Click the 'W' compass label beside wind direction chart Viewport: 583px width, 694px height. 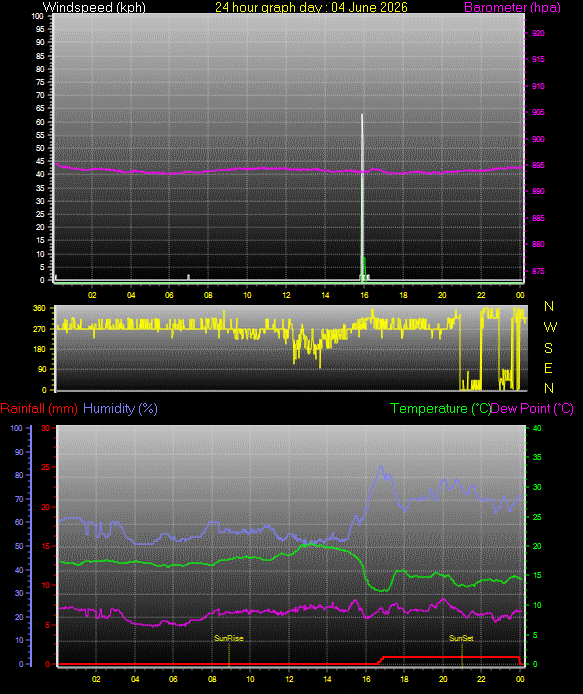tap(550, 327)
